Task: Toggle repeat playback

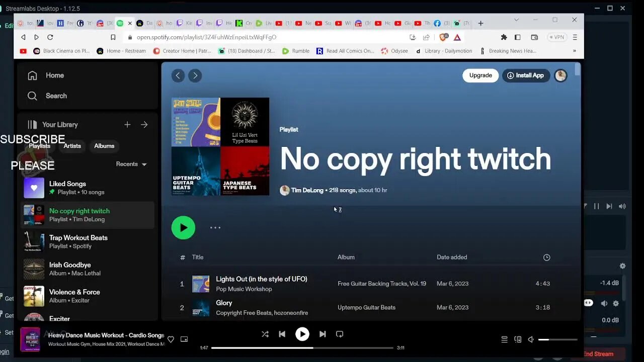Action: 340,334
